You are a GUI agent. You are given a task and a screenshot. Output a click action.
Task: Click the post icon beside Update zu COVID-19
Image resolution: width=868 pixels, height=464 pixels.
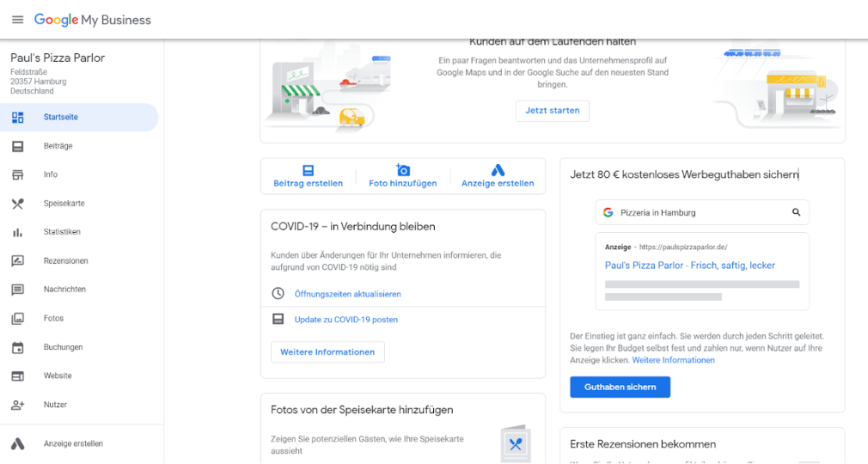tap(278, 320)
